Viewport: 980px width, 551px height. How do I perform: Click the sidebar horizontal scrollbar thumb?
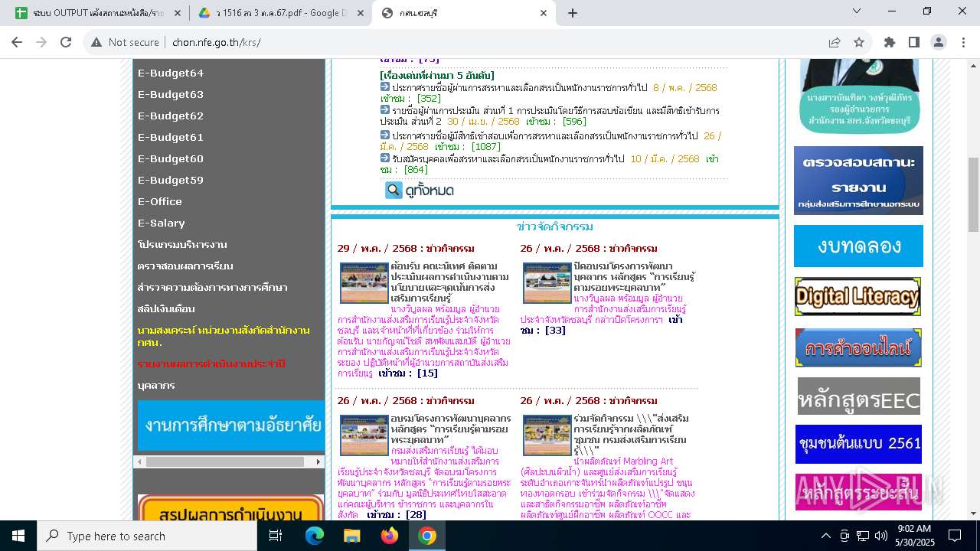tap(226, 461)
